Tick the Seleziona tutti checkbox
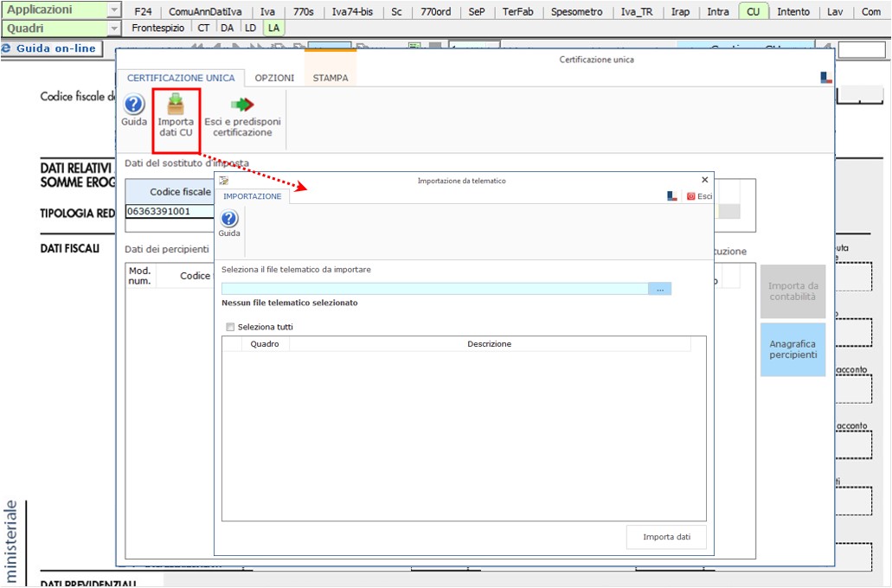The image size is (892, 588). point(230,327)
